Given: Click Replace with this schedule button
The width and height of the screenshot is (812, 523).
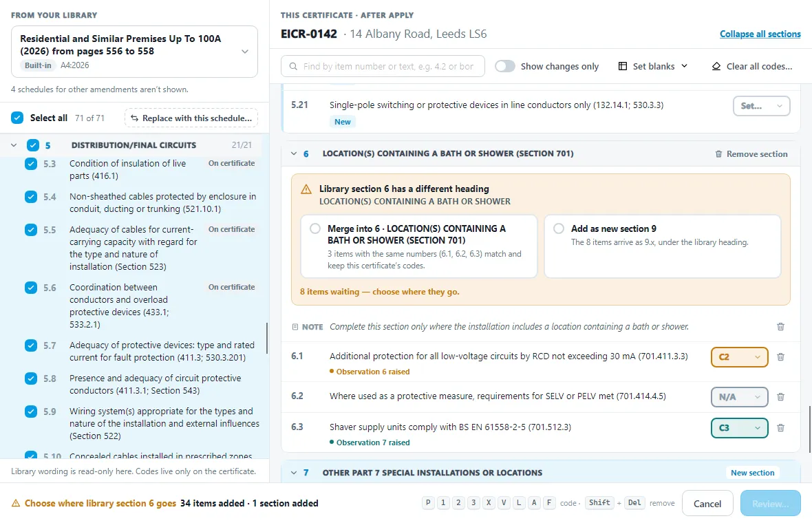Looking at the screenshot, I should pyautogui.click(x=191, y=118).
